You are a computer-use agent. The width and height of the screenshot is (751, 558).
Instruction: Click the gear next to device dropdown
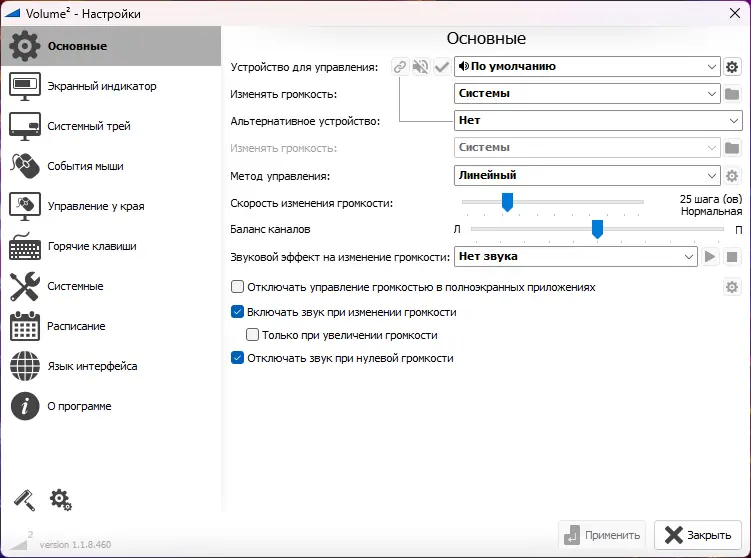click(x=732, y=67)
